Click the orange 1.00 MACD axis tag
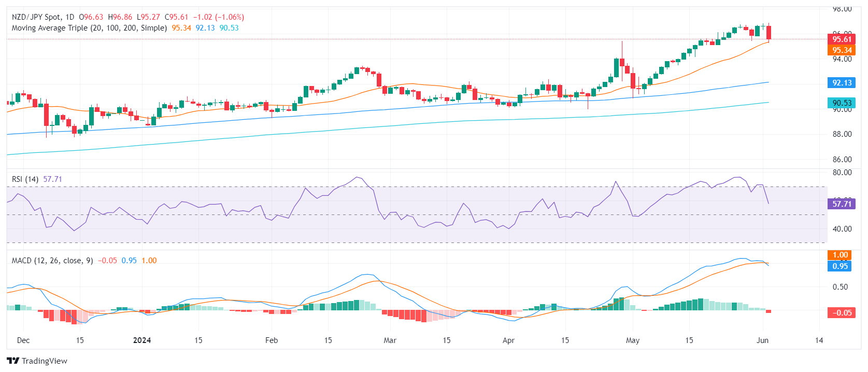The image size is (868, 372). pyautogui.click(x=840, y=255)
